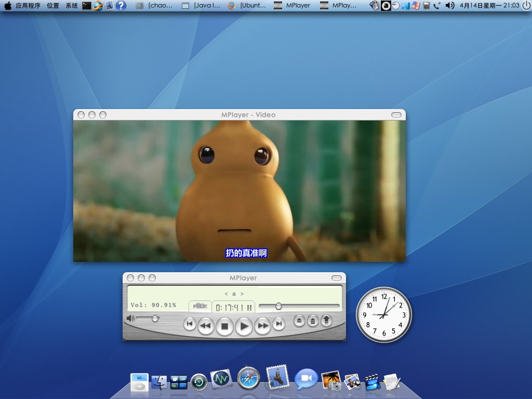Click the upward arrow button in MPlayer

click(x=326, y=321)
